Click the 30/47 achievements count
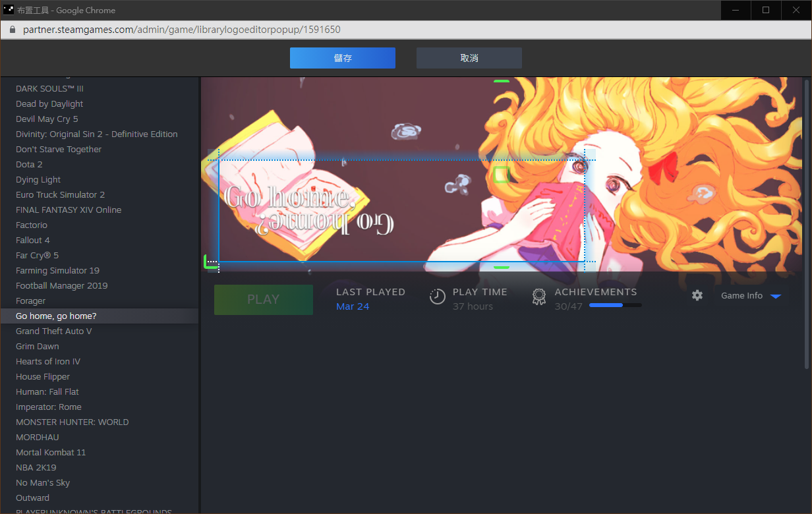This screenshot has width=812, height=514. tap(569, 306)
